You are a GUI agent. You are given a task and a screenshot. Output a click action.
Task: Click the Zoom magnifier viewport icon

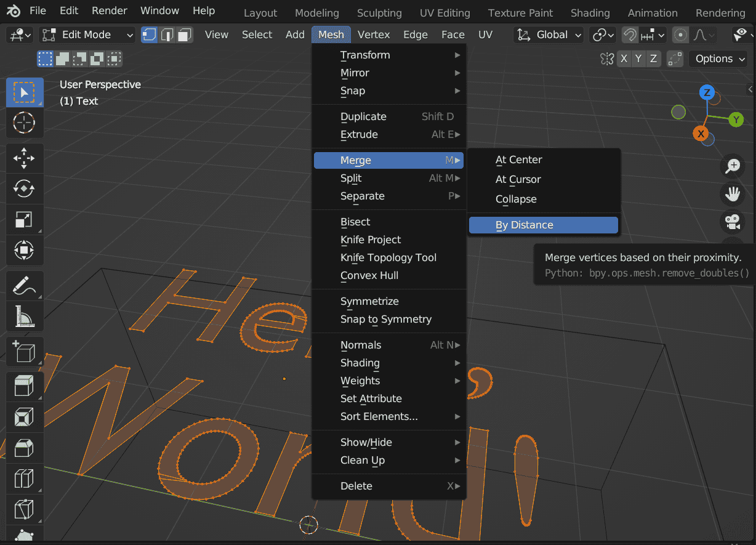(x=733, y=166)
